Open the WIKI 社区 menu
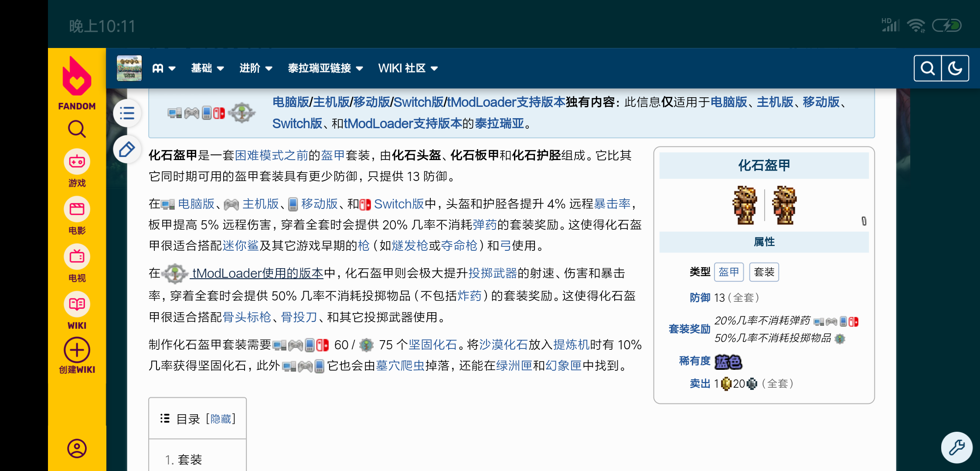Image resolution: width=980 pixels, height=471 pixels. [408, 68]
